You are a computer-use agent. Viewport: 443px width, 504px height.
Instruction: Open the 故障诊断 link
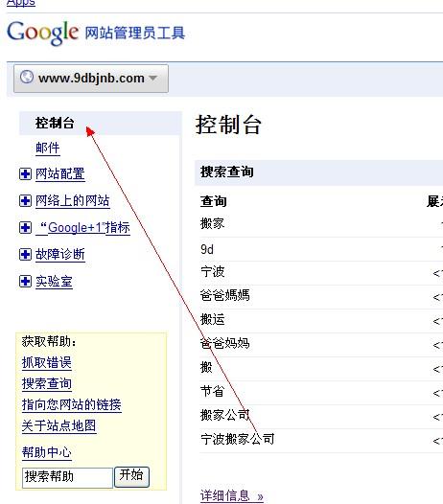tap(60, 254)
